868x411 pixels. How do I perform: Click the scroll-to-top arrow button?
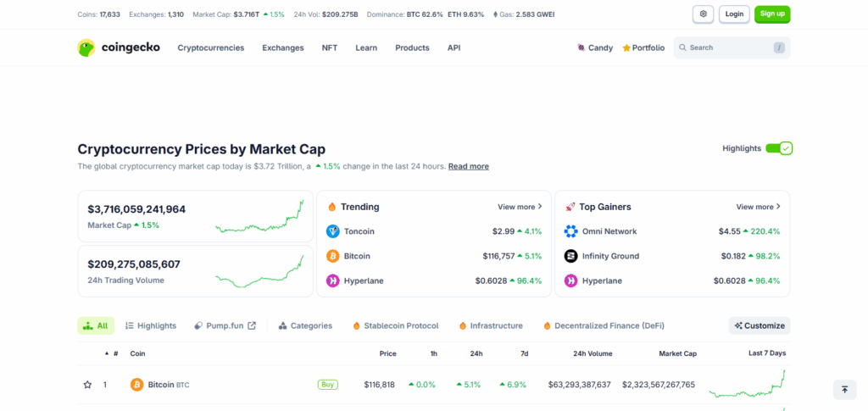pos(845,390)
